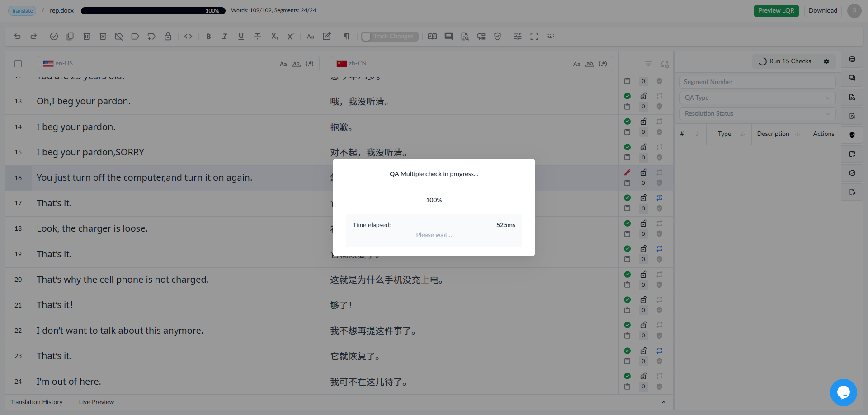Image resolution: width=868 pixels, height=415 pixels.
Task: Click the Preview LQR button
Action: point(776,11)
